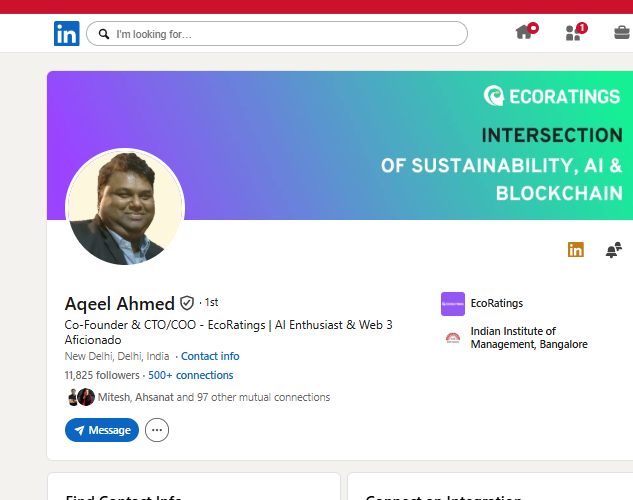
Task: Click the search magnifier icon
Action: tap(104, 34)
